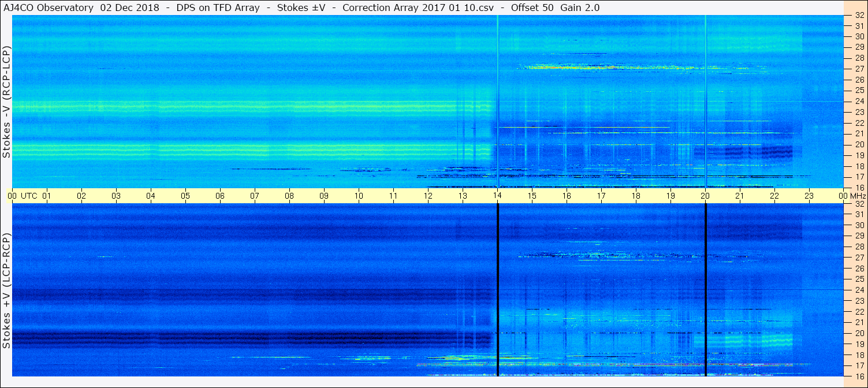Click the 06 hour tick label
This screenshot has width=868, height=388.
click(x=220, y=196)
